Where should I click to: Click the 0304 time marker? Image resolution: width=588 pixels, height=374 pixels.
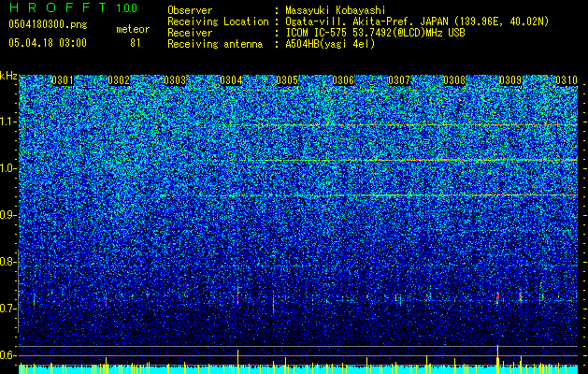(231, 80)
